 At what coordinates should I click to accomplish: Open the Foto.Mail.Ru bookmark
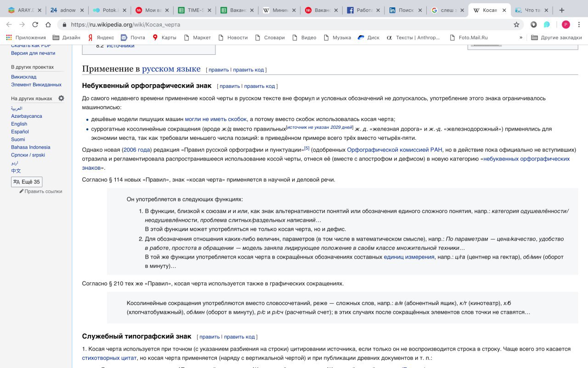pyautogui.click(x=468, y=37)
